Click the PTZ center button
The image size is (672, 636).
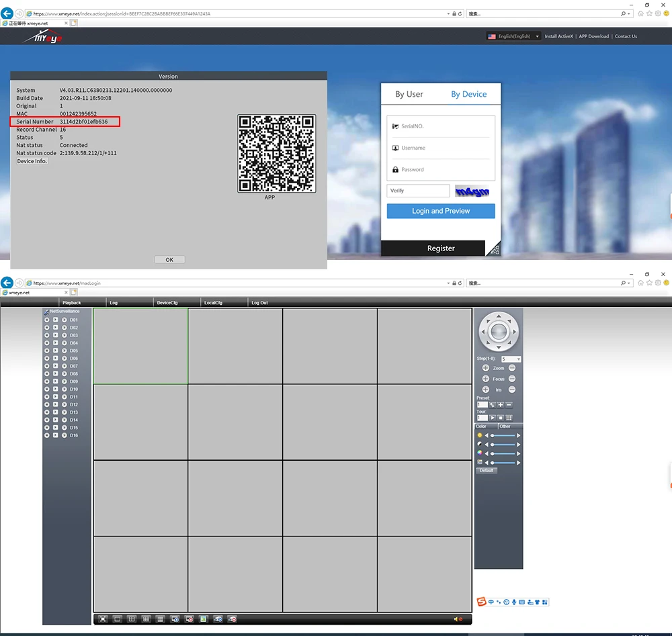coord(499,332)
